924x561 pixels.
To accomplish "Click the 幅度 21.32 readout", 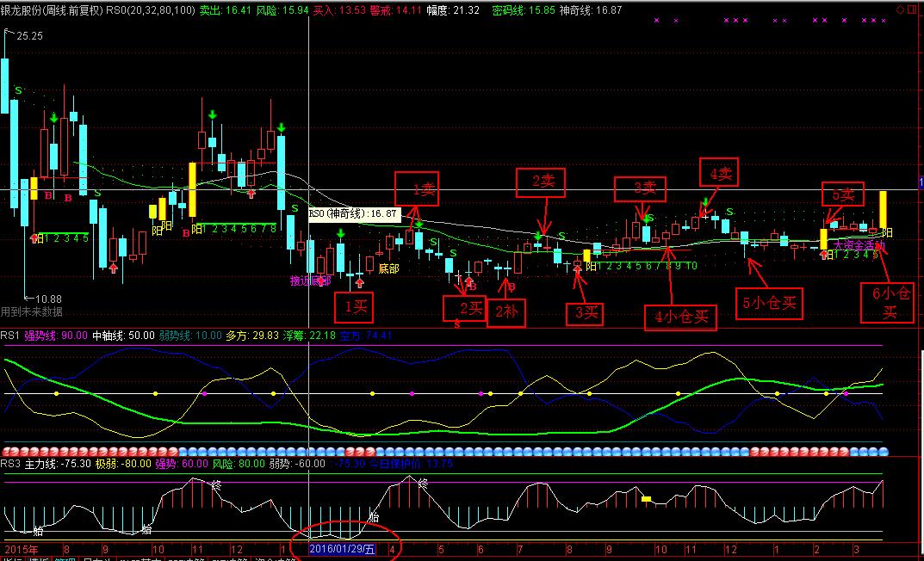I will (453, 10).
